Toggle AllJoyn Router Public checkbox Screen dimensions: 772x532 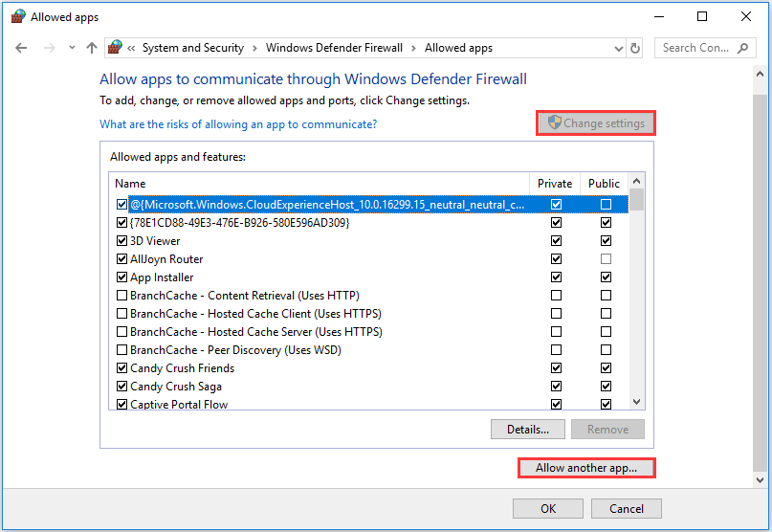point(607,259)
